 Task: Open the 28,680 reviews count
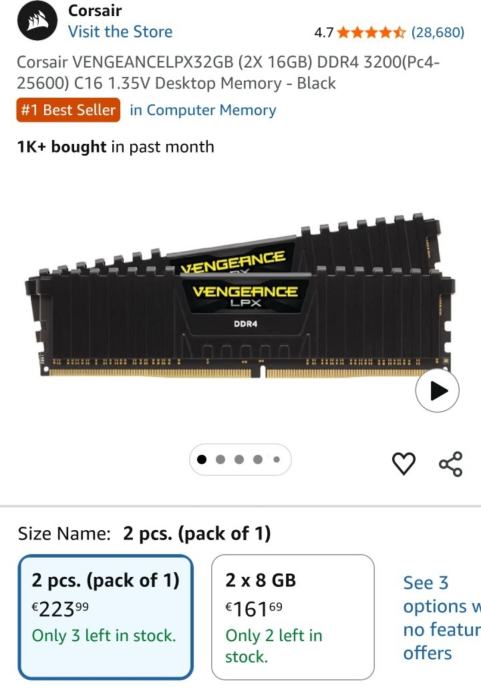point(437,33)
